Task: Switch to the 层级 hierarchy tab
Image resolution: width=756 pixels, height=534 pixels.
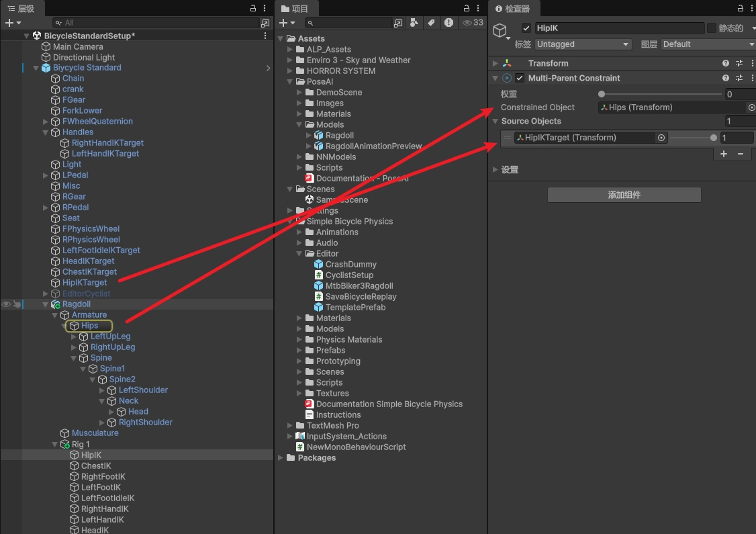Action: 21,9
